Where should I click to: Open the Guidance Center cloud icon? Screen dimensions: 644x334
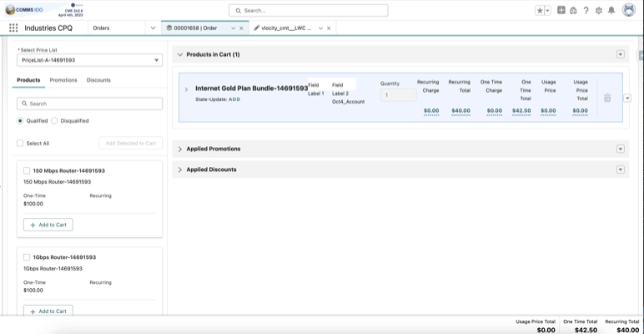coord(573,11)
